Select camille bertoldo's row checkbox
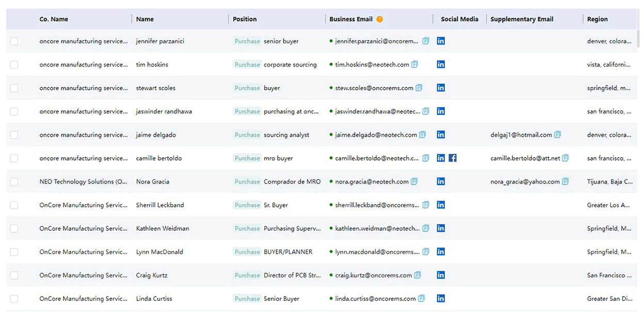 (x=14, y=158)
